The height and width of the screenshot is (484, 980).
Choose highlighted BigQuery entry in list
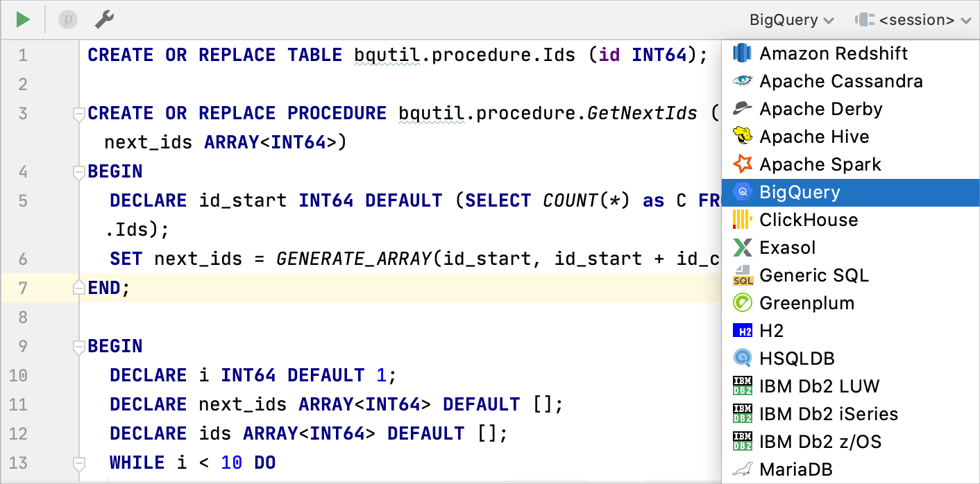851,192
